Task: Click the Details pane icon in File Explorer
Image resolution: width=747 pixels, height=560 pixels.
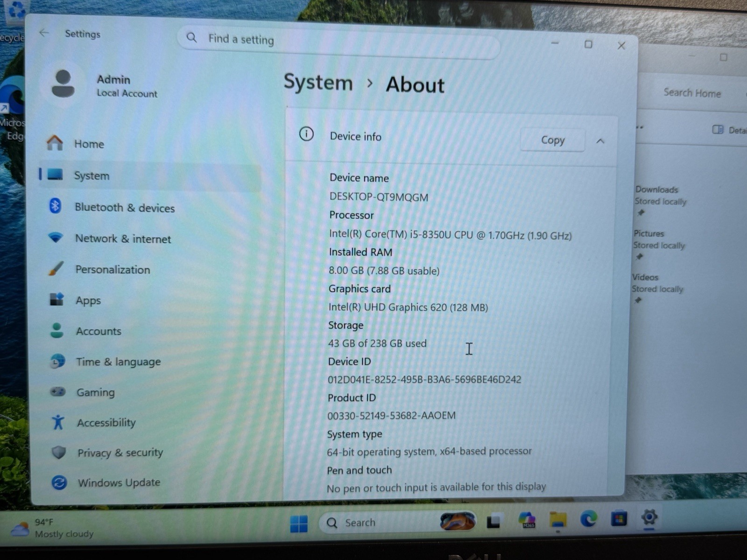Action: point(718,130)
